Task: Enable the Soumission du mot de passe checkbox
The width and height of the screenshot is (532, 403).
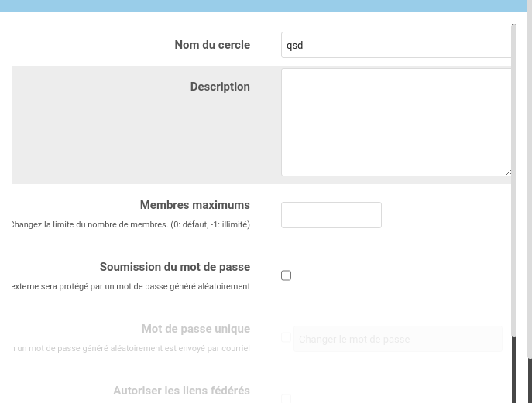Action: click(x=286, y=275)
